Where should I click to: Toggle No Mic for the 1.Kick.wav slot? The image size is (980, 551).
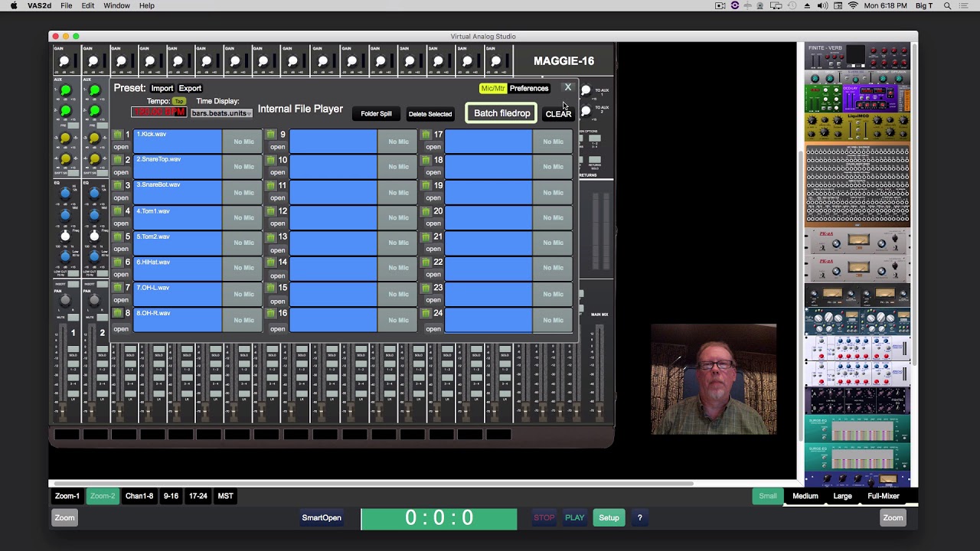tap(243, 142)
